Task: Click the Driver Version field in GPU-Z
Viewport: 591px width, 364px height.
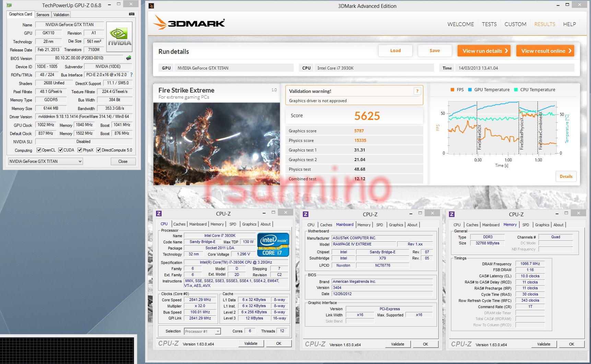Action: point(84,117)
